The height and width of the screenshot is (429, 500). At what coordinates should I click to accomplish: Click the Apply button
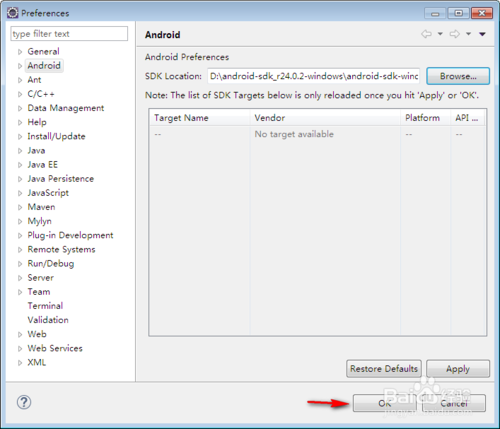(458, 369)
